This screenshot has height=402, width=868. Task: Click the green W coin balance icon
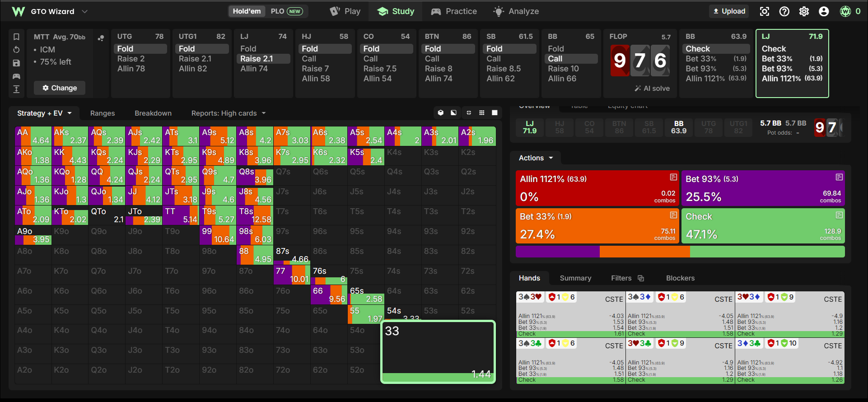coord(845,11)
